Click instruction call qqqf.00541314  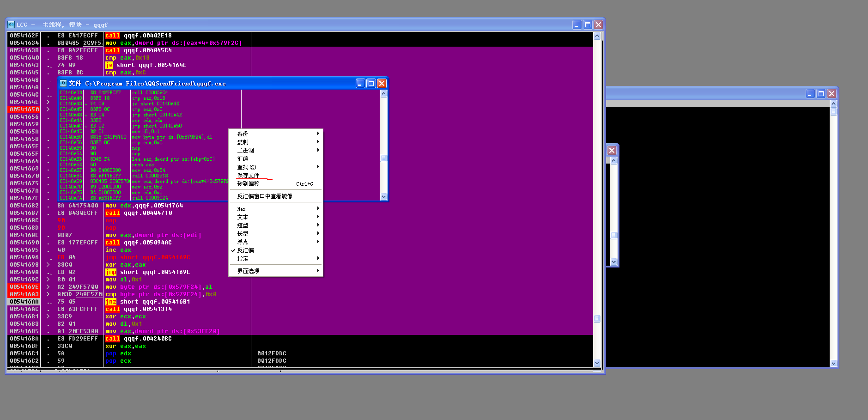pyautogui.click(x=139, y=309)
